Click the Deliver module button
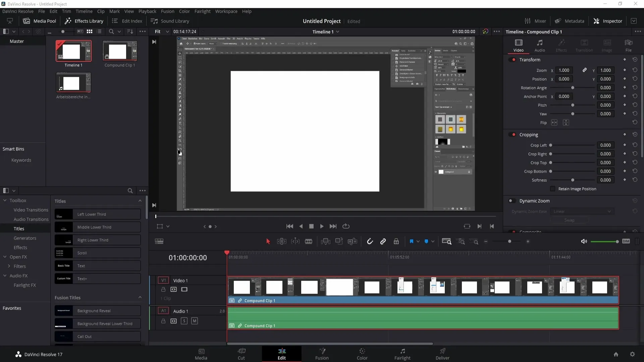This screenshot has width=644, height=362. [442, 354]
